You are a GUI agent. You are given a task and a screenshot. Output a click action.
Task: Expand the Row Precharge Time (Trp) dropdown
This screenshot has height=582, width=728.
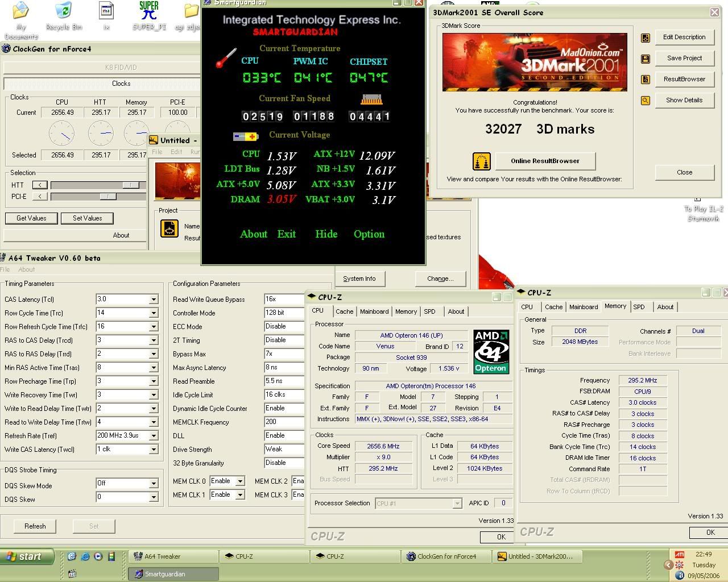[154, 381]
